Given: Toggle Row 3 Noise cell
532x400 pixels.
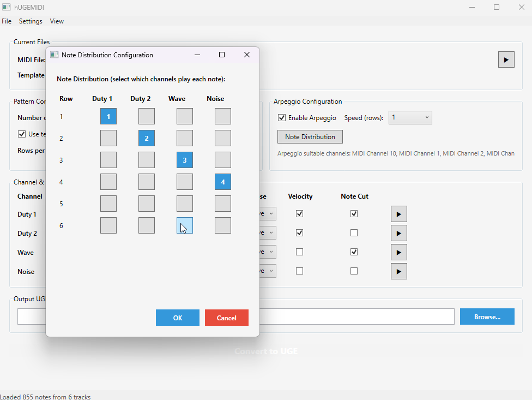Looking at the screenshot, I should pos(223,160).
